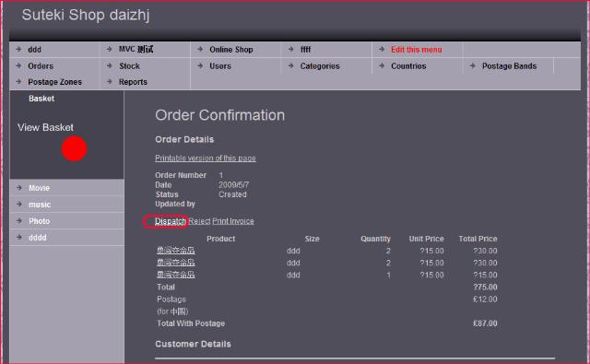Click the arrow icon next to Categories
The height and width of the screenshot is (364, 590).
coord(291,65)
